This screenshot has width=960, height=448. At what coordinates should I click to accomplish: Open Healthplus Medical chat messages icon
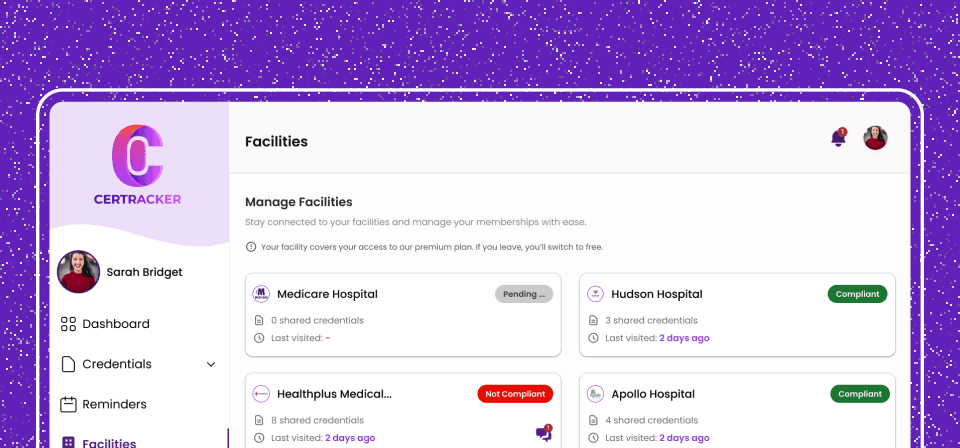pyautogui.click(x=543, y=433)
